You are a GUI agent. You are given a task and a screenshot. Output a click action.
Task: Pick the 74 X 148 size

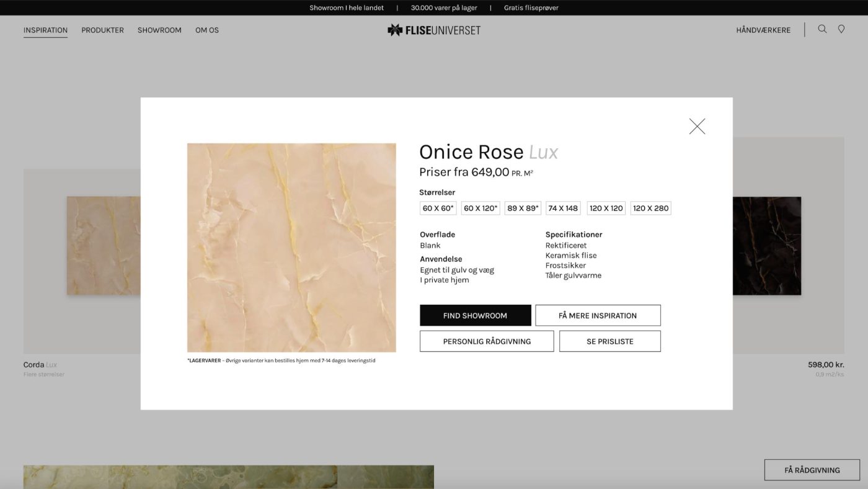point(563,209)
